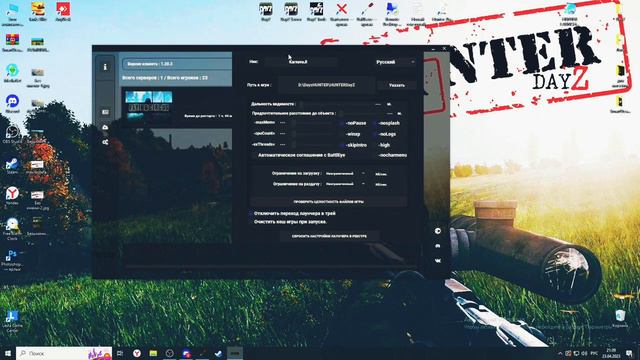The height and width of the screenshot is (360, 640).
Task: Click the cloud download icon in launcher sidebar
Action: pos(105,127)
